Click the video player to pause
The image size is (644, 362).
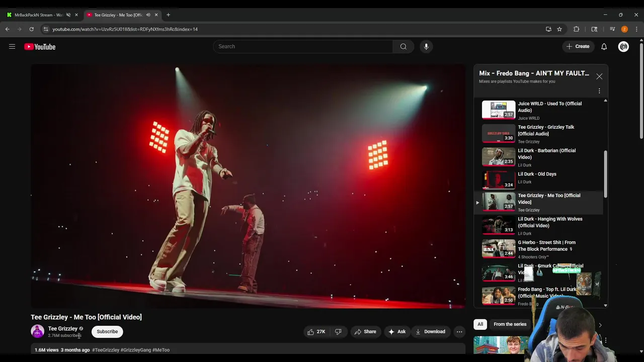pyautogui.click(x=248, y=186)
